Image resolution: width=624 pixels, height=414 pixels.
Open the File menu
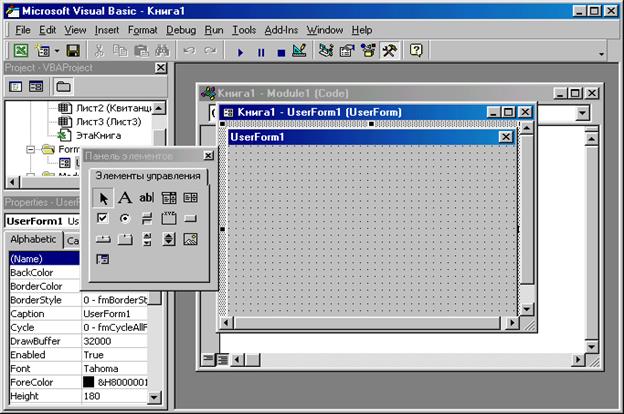(x=23, y=30)
